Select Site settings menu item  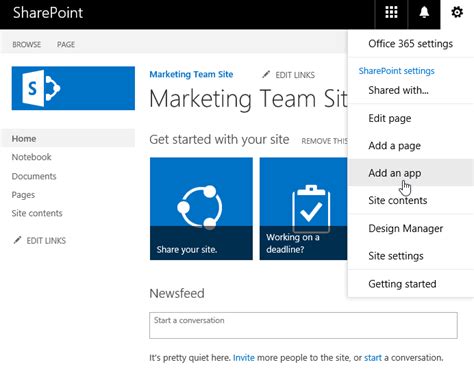point(410,256)
